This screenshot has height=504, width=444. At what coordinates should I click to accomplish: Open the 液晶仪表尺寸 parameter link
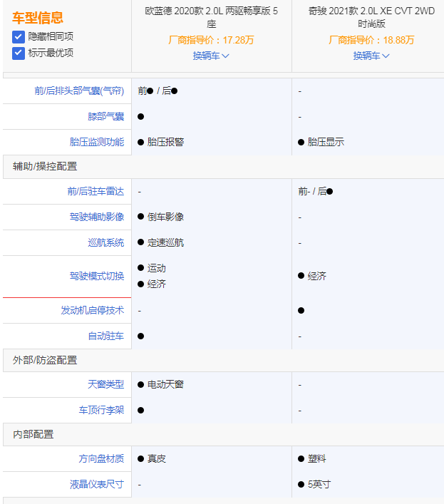tap(97, 484)
